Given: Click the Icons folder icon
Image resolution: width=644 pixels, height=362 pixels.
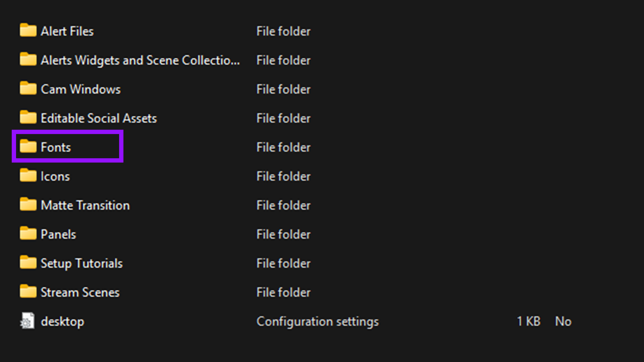Looking at the screenshot, I should coord(27,176).
